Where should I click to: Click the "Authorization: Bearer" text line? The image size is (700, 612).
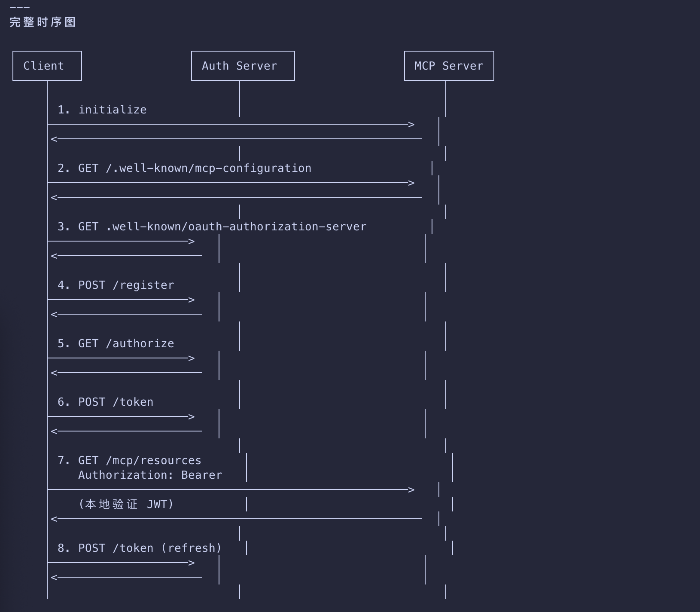tap(150, 475)
